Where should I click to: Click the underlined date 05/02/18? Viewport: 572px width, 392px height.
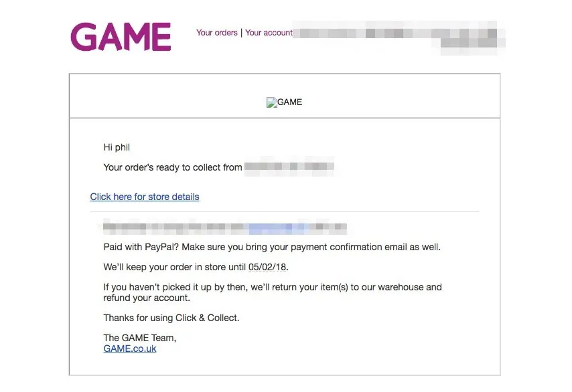(267, 267)
